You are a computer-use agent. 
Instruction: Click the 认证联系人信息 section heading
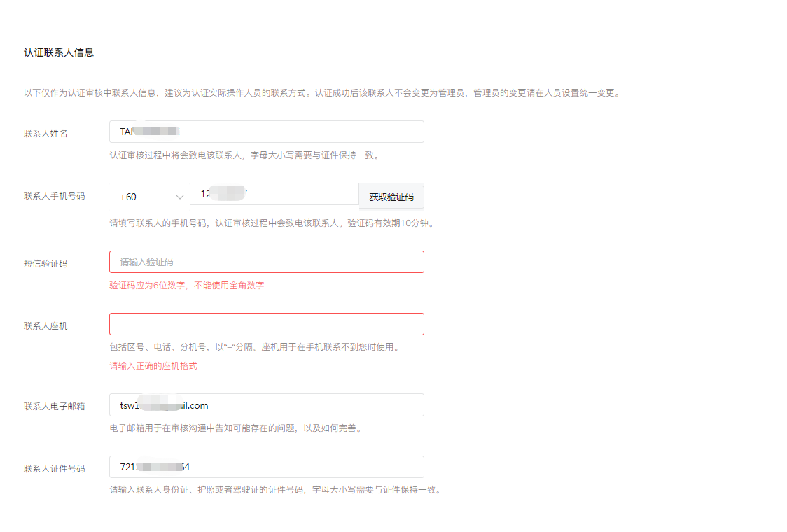click(59, 52)
